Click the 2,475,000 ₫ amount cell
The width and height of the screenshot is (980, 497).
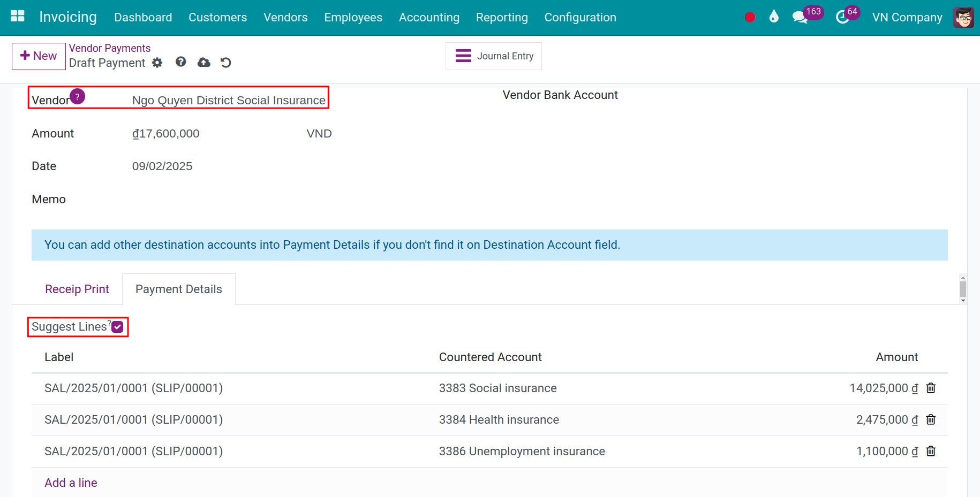pos(887,420)
